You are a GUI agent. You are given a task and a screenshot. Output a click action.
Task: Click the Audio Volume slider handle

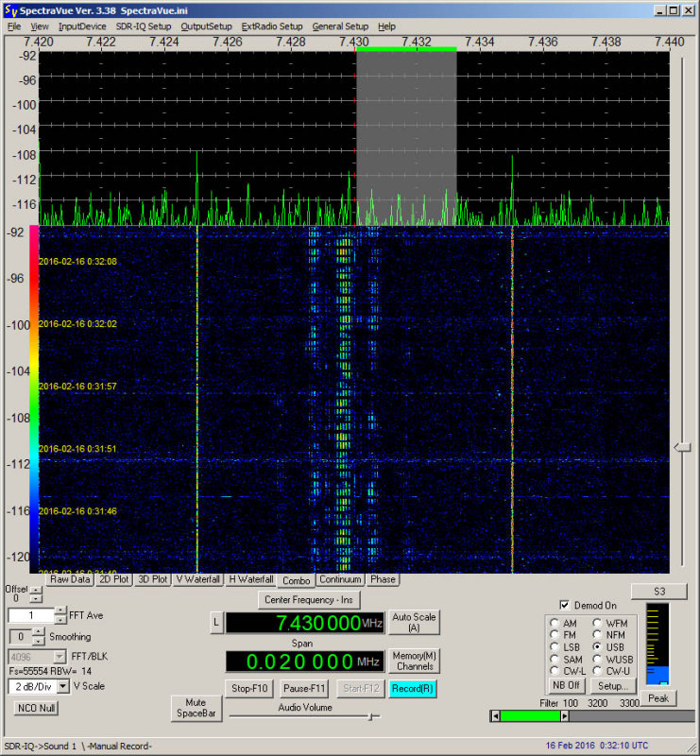click(370, 716)
